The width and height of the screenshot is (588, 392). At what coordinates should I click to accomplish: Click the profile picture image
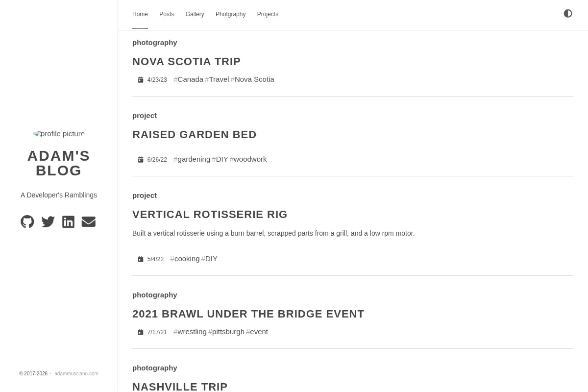pyautogui.click(x=59, y=133)
